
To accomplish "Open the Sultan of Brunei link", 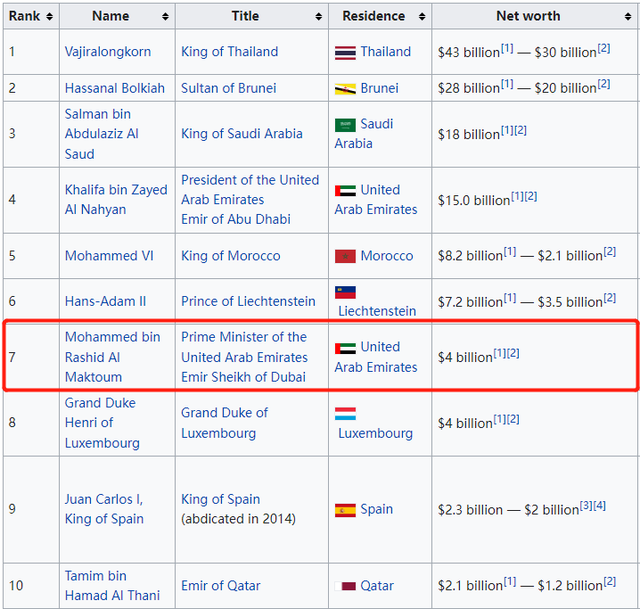I will [x=229, y=88].
